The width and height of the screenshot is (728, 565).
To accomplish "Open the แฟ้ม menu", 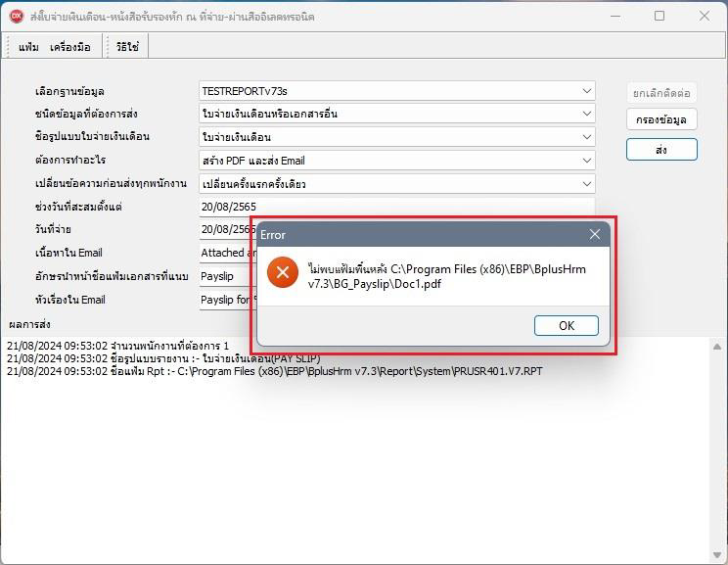I will click(28, 47).
